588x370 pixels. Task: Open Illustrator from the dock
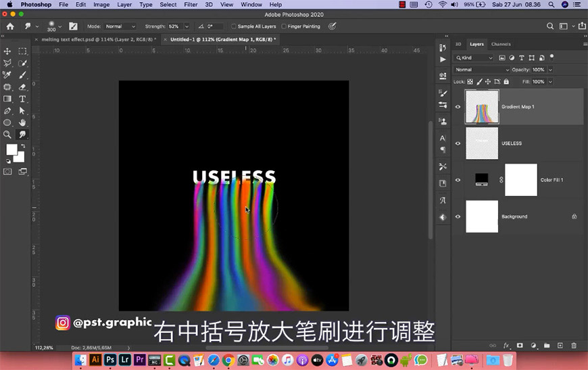(x=95, y=361)
